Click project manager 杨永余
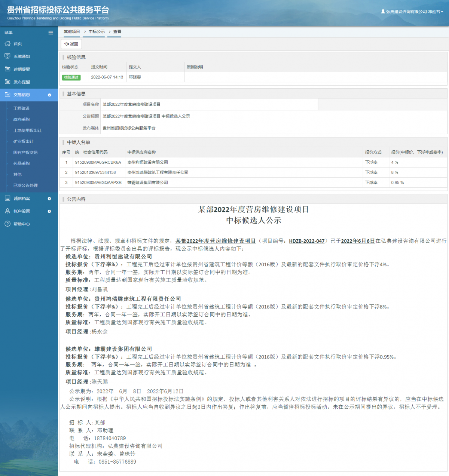 (100, 332)
